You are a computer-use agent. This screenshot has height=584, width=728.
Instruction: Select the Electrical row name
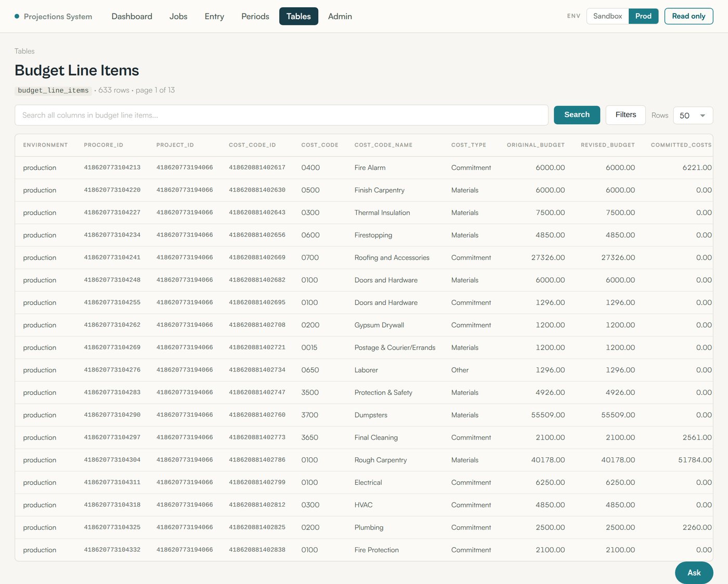click(x=368, y=483)
